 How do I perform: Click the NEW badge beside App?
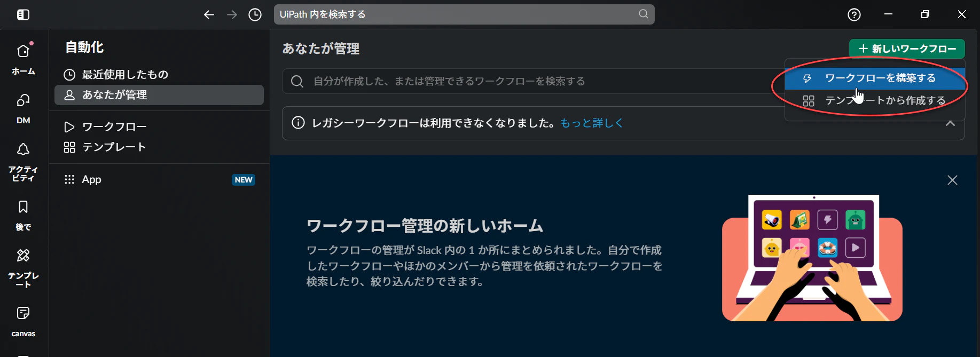244,180
